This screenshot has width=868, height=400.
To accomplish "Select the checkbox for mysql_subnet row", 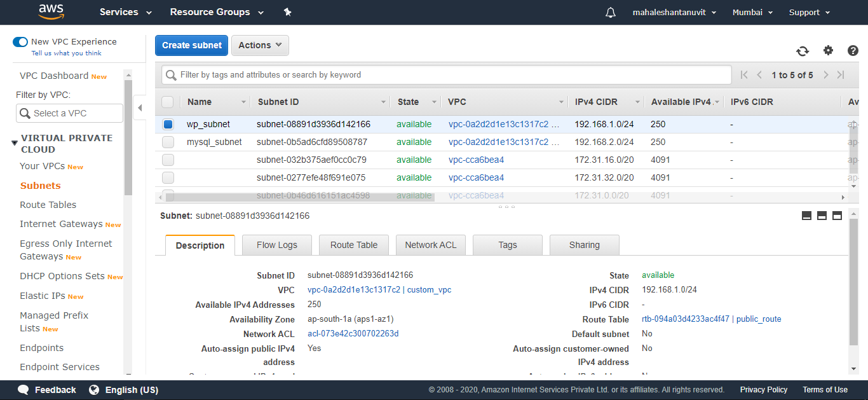I will pos(168,142).
